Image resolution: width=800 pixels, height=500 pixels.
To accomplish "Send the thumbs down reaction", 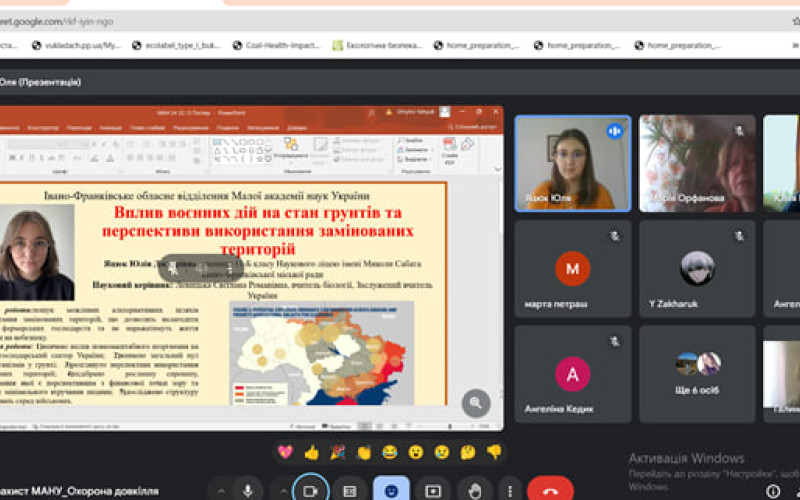I will tap(494, 452).
